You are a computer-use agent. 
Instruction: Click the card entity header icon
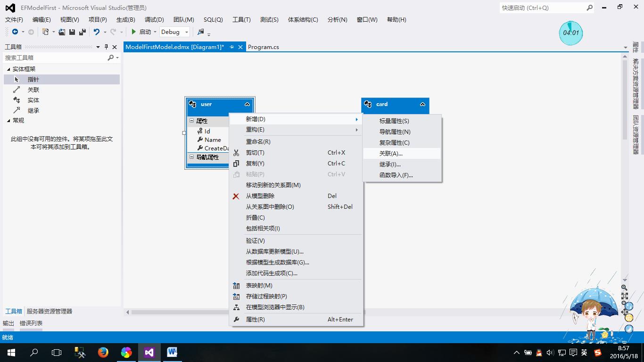[x=368, y=104]
